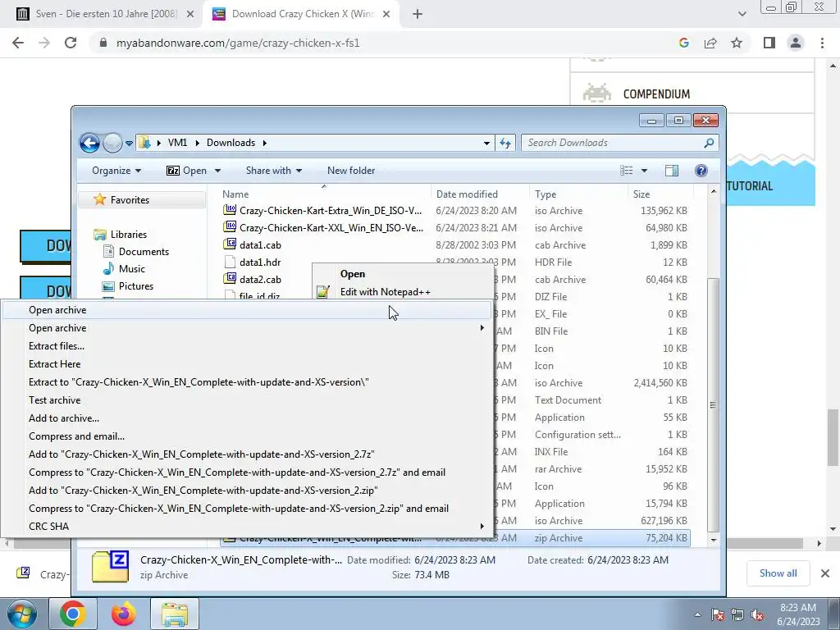This screenshot has width=840, height=630.
Task: Select Extract Here menu item
Action: pyautogui.click(x=246, y=363)
